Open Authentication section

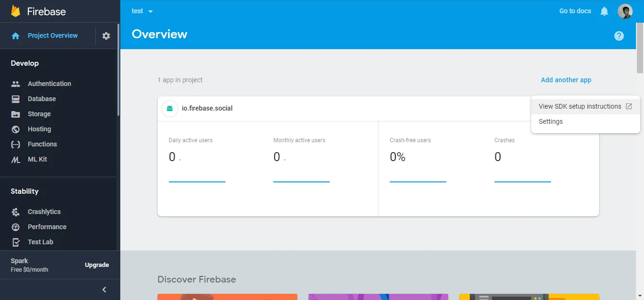[49, 84]
